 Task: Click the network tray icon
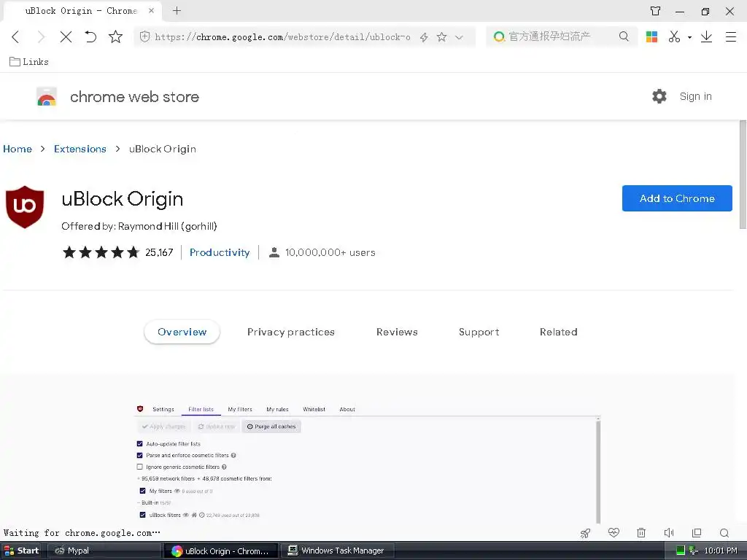tap(693, 551)
